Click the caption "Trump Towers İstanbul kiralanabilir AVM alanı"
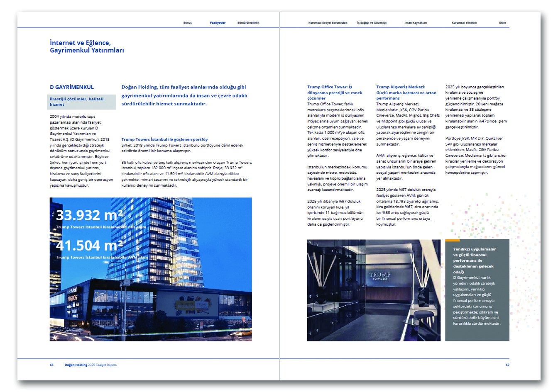The image size is (558, 392). pos(102,258)
